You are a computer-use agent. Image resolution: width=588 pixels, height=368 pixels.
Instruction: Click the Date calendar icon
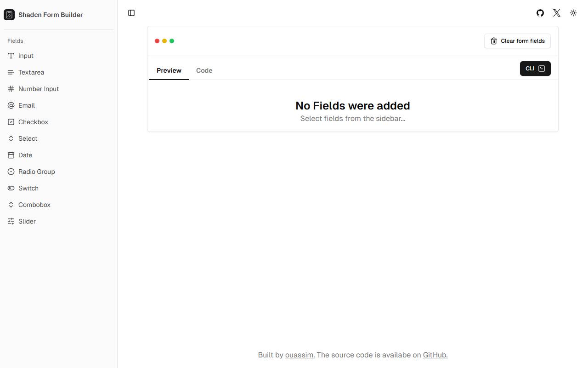point(11,155)
